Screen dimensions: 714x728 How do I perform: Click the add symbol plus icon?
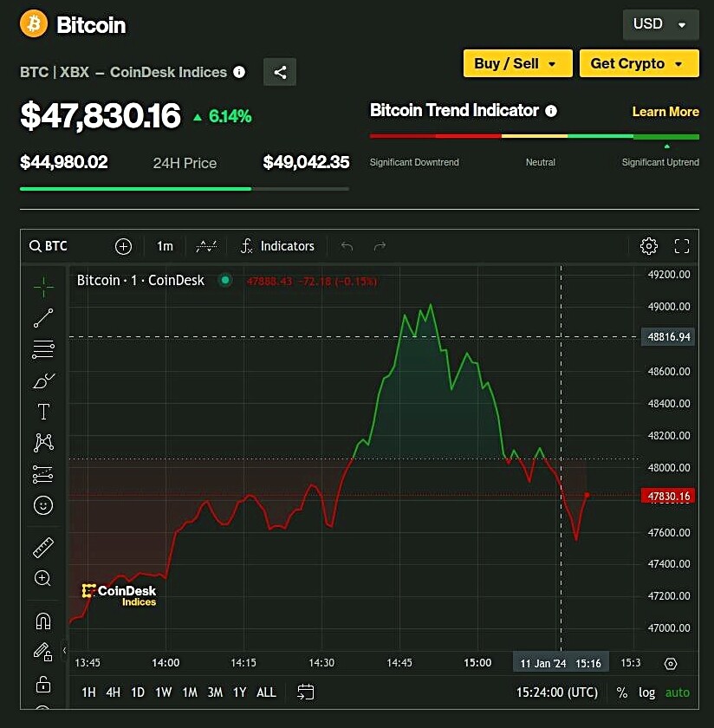point(124,246)
